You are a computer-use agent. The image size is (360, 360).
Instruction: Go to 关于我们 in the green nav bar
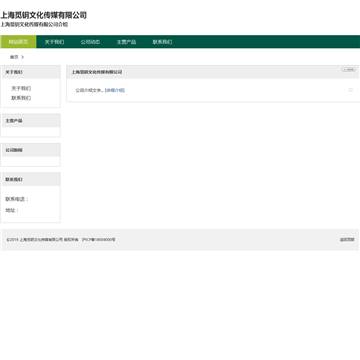tap(54, 42)
